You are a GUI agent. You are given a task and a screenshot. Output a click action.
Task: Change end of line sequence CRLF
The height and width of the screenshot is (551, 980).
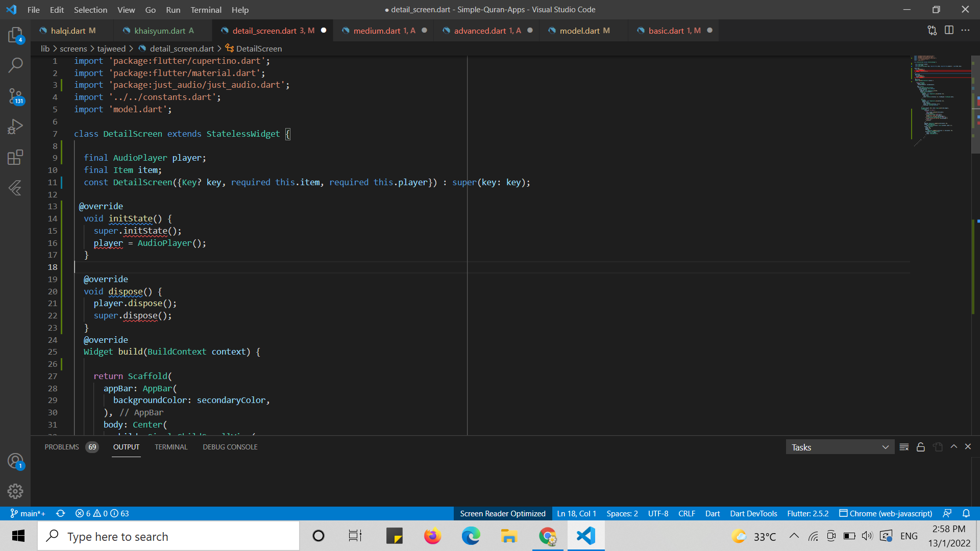pyautogui.click(x=687, y=513)
